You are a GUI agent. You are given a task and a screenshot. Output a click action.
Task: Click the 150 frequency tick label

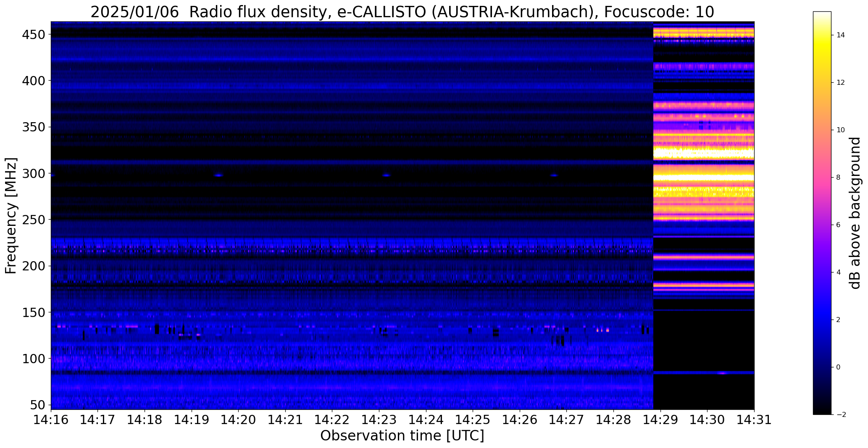[x=33, y=312]
